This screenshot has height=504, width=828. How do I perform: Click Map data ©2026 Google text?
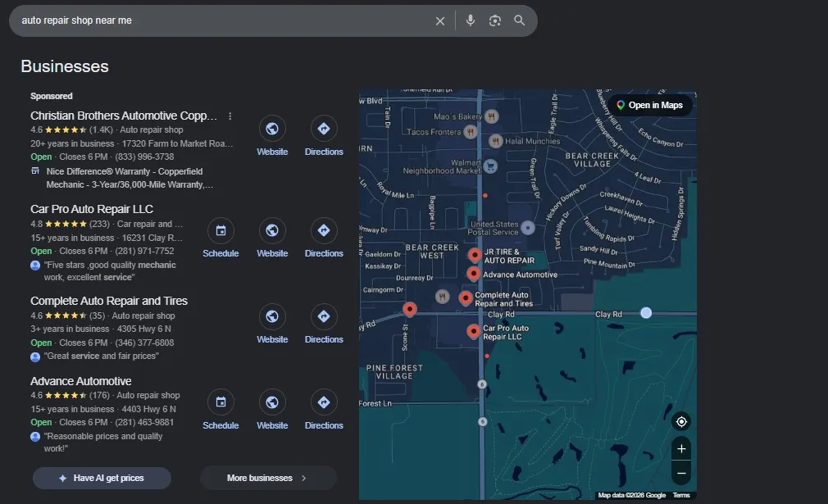pyautogui.click(x=631, y=495)
